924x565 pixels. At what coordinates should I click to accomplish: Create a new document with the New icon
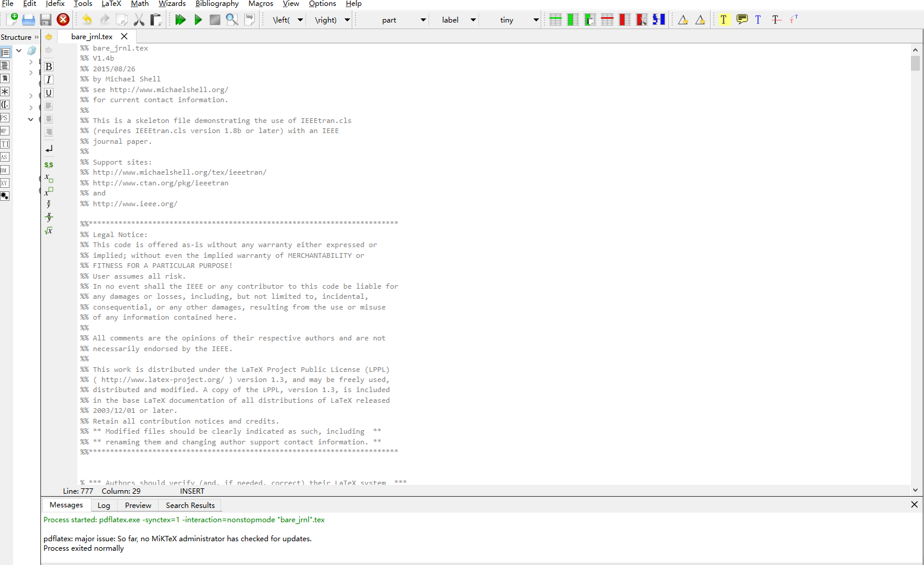pos(11,20)
